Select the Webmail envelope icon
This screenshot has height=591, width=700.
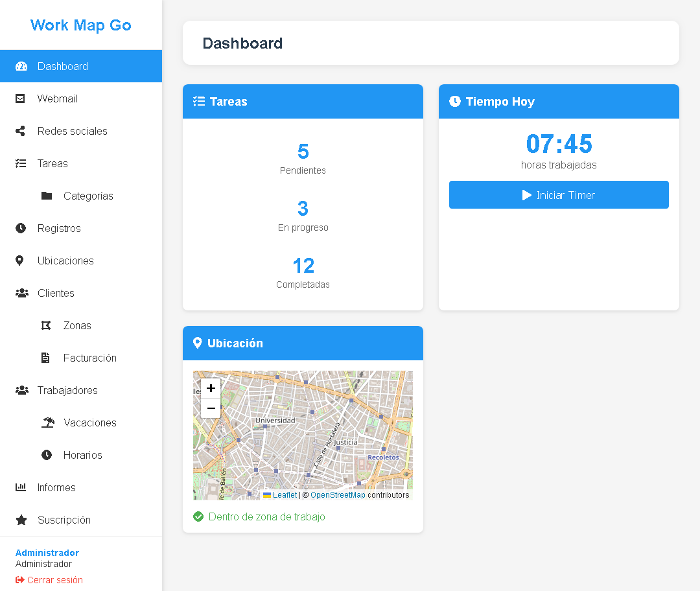(x=21, y=98)
